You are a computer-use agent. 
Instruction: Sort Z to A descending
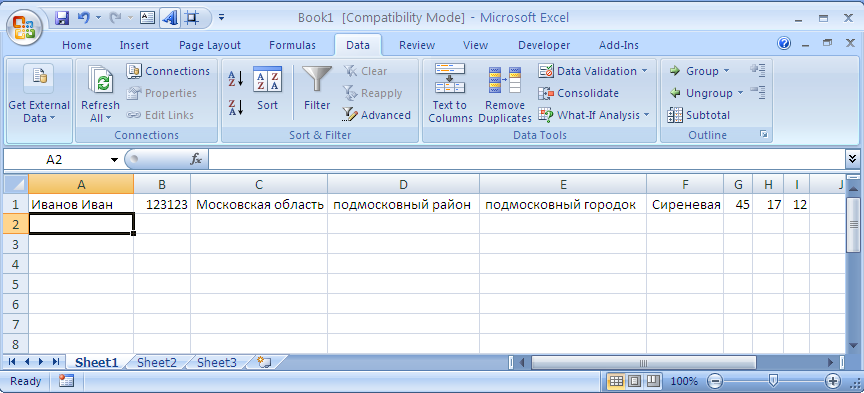pos(236,107)
